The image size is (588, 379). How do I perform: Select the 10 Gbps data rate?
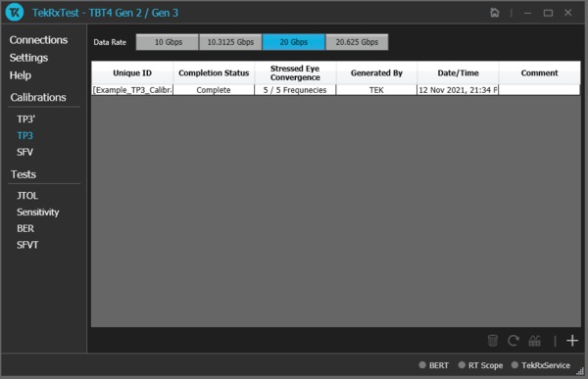168,42
